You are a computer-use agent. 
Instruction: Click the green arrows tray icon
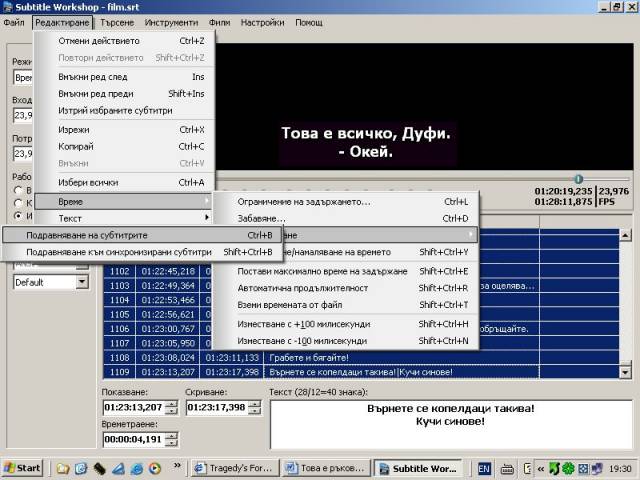click(x=554, y=469)
